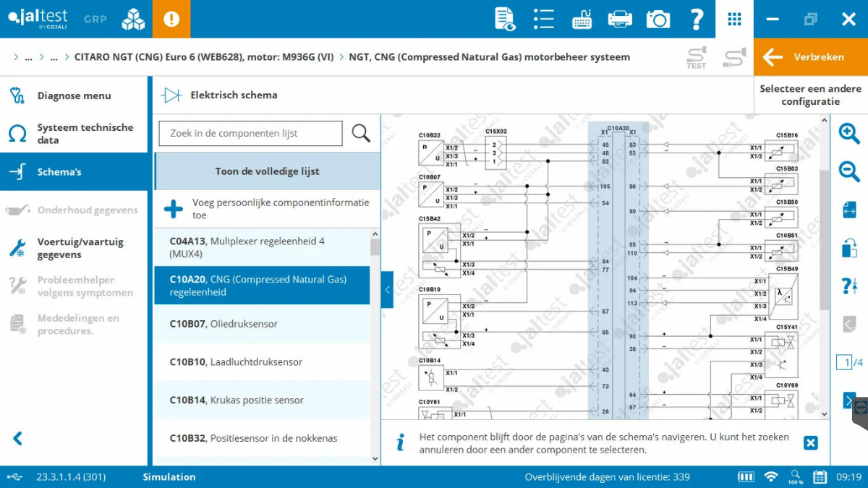The image size is (868, 488).
Task: Click the battery status icon
Action: pyautogui.click(x=746, y=477)
